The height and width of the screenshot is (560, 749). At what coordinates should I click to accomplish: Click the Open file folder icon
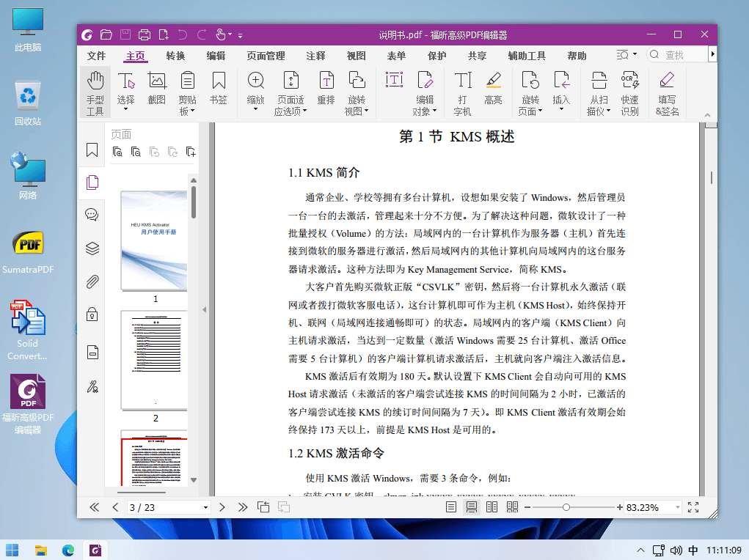[106, 34]
